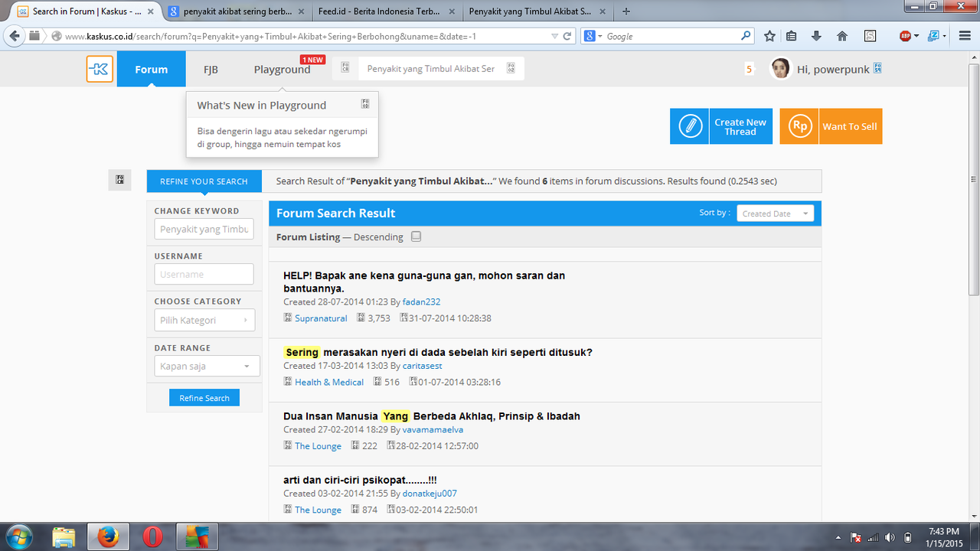
Task: Click the search magnifier in Google box
Action: pyautogui.click(x=746, y=35)
